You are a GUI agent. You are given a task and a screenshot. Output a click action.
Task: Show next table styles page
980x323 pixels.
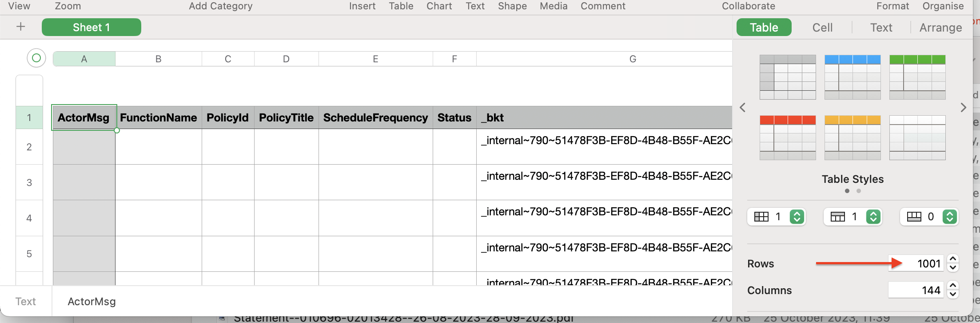[963, 107]
